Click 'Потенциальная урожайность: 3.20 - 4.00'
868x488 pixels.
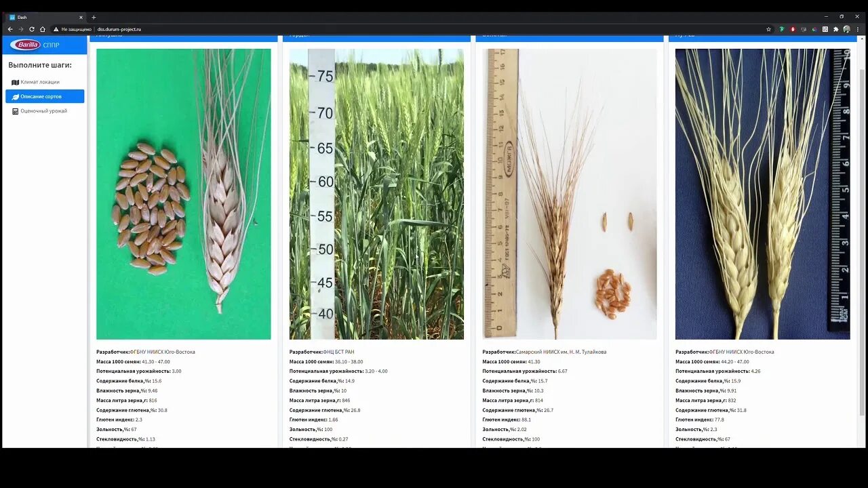(338, 371)
